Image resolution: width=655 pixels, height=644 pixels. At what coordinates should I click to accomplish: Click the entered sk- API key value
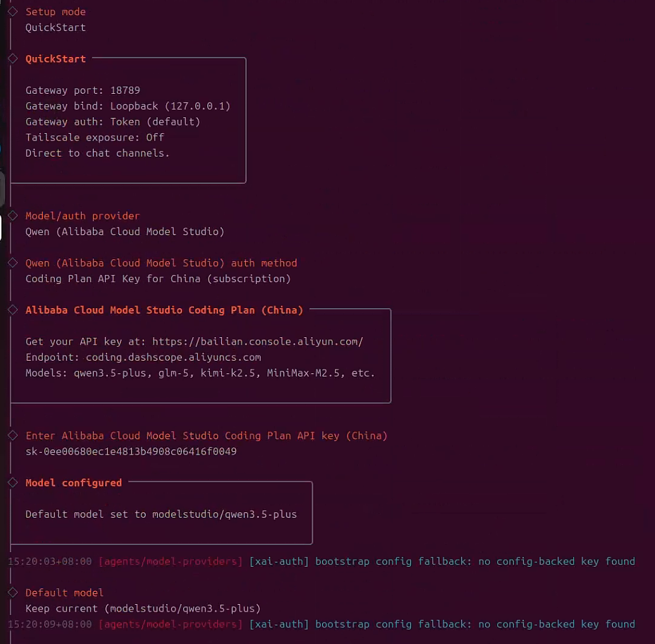coord(131,451)
